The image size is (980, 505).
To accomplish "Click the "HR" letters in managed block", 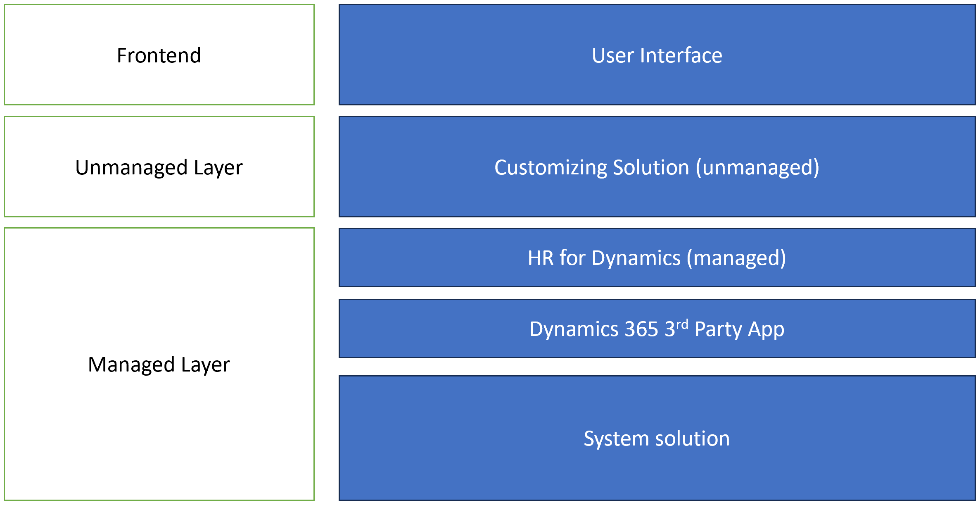I will click(x=541, y=258).
